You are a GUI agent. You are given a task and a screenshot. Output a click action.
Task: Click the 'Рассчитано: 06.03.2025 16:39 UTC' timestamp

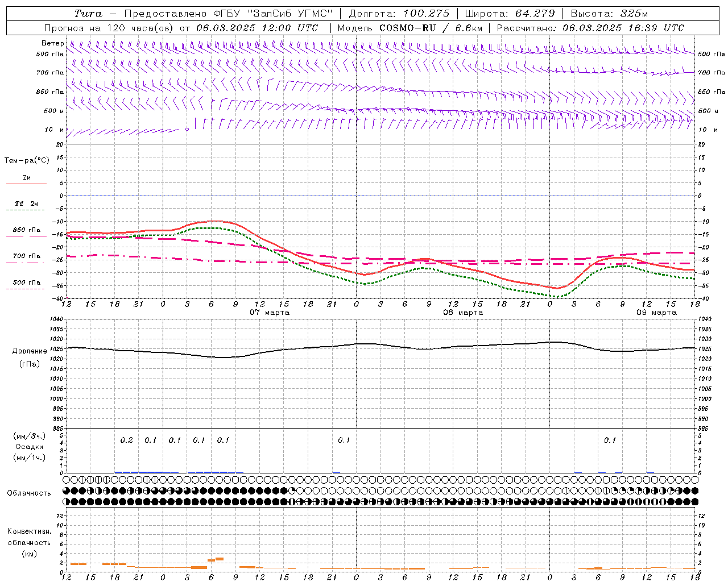click(x=590, y=28)
